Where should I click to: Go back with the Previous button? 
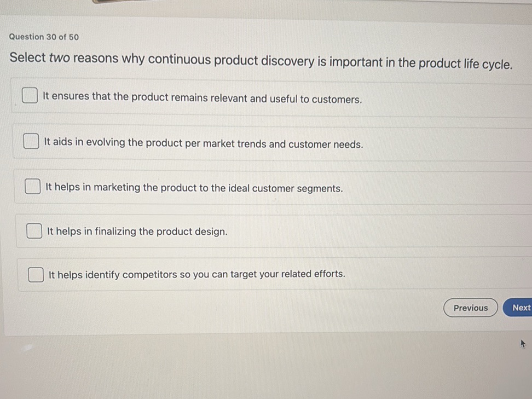point(470,308)
